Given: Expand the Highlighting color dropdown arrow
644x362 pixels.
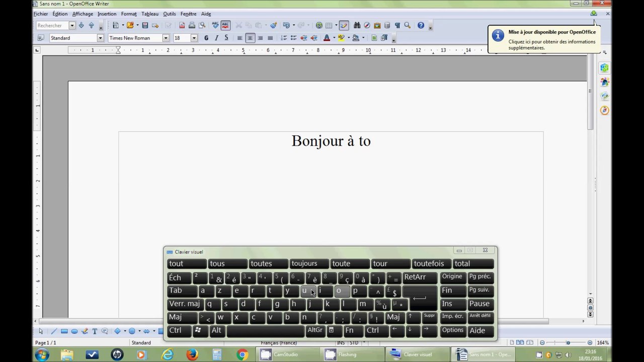Looking at the screenshot, I should click(x=348, y=38).
